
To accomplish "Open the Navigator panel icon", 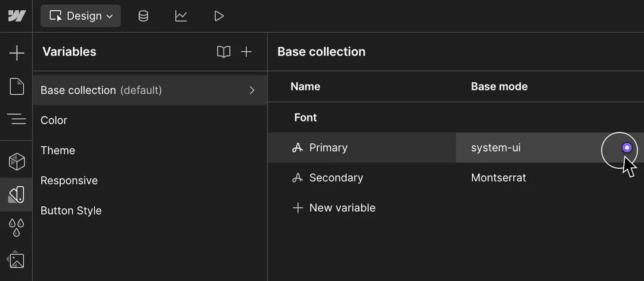I will click(x=17, y=119).
